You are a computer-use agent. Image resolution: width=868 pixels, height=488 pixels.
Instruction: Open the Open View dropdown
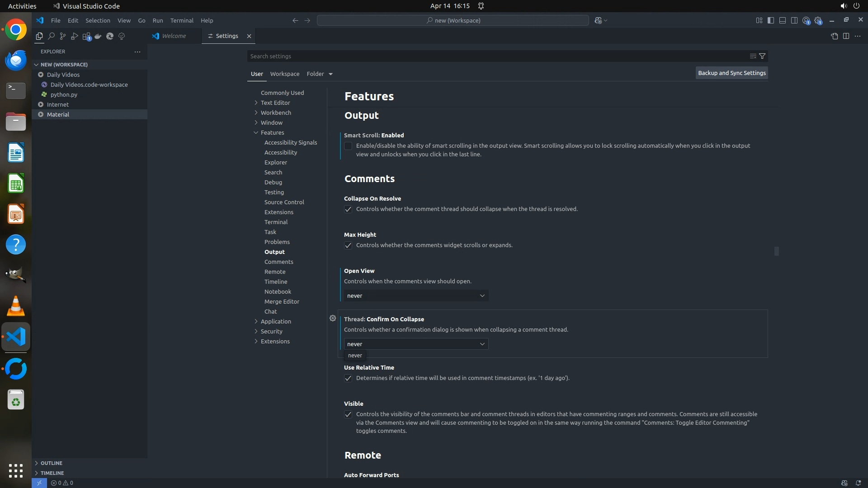click(416, 296)
